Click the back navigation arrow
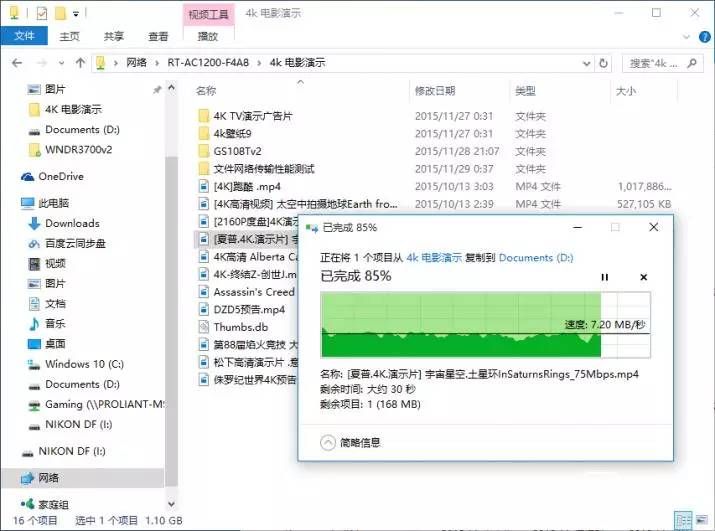The height and width of the screenshot is (531, 715). 17,63
